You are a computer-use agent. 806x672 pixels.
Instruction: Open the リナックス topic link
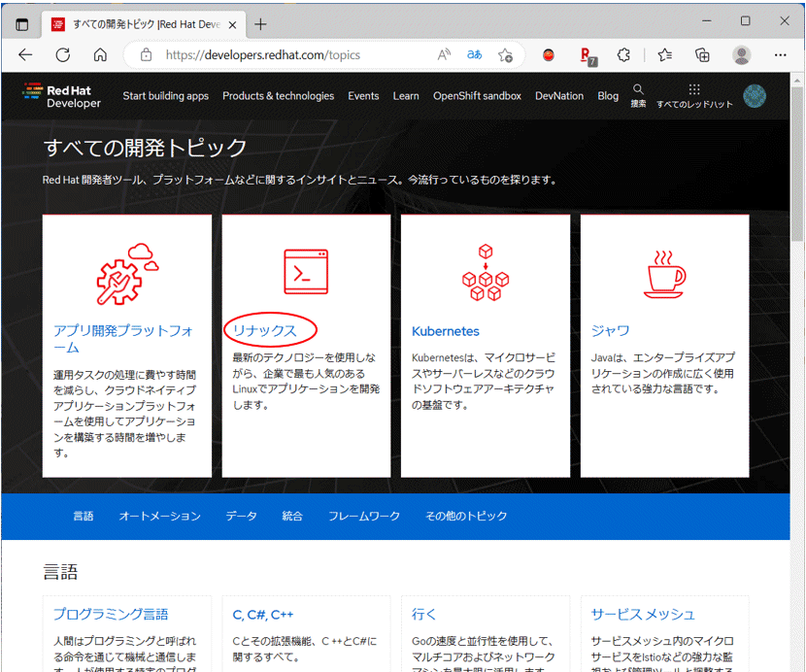click(265, 330)
